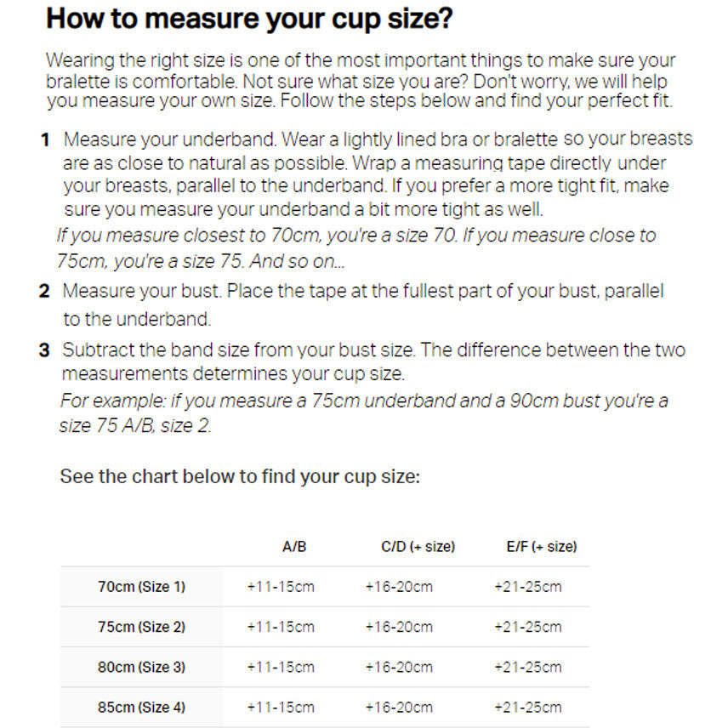
Task: Click the italic 75cm underband example text
Action: pyautogui.click(x=363, y=413)
